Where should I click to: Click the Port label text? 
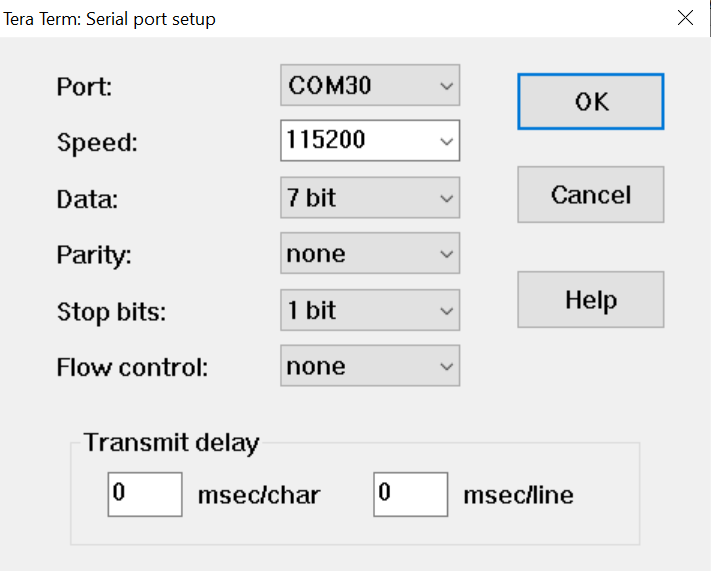click(x=85, y=87)
